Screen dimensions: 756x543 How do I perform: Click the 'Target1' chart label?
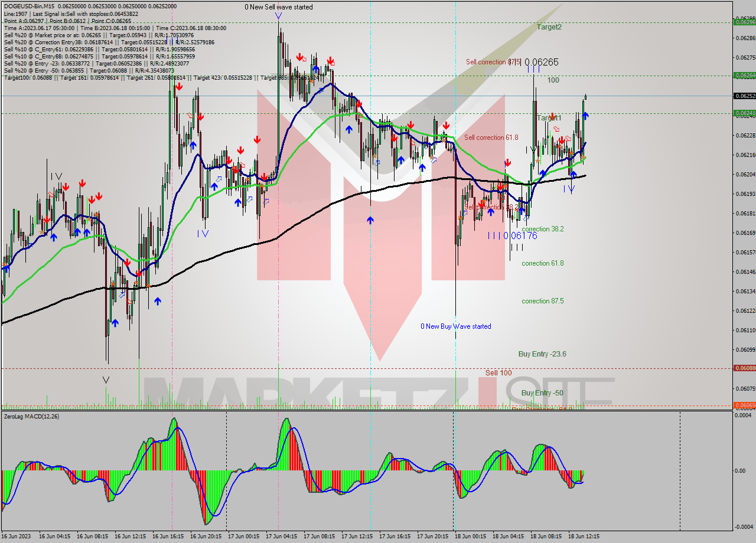[x=549, y=118]
